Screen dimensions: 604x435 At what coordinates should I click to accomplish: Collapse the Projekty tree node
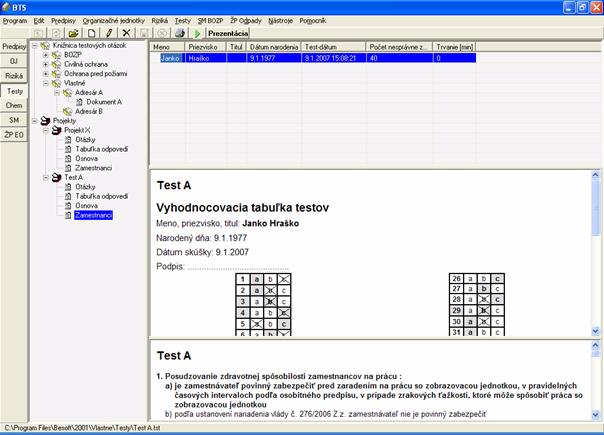35,121
